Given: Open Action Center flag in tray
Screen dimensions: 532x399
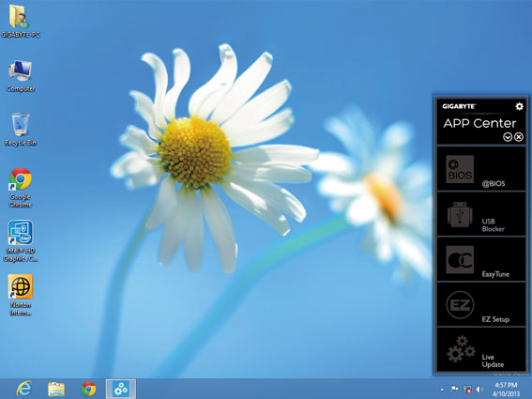Looking at the screenshot, I should 455,389.
